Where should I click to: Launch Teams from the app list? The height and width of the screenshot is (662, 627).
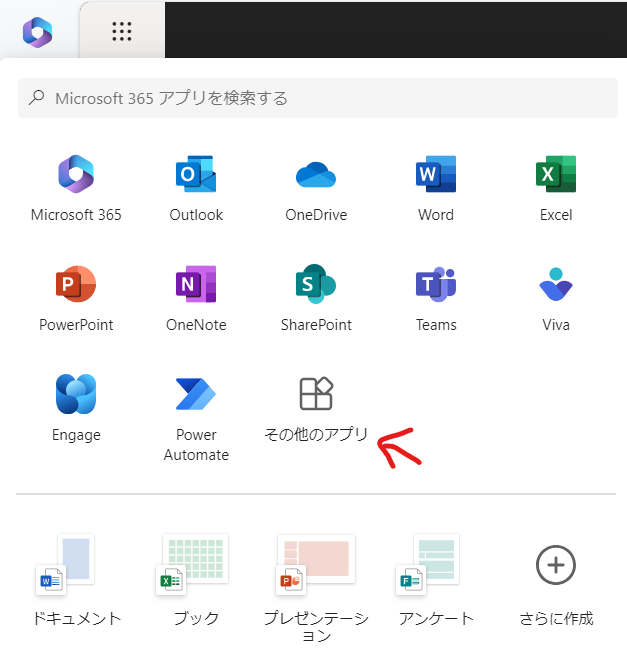point(436,298)
